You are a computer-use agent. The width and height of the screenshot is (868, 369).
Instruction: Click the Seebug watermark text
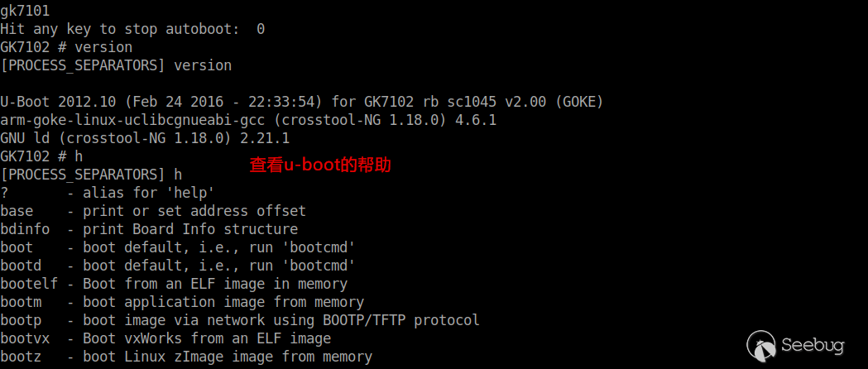pyautogui.click(x=813, y=346)
